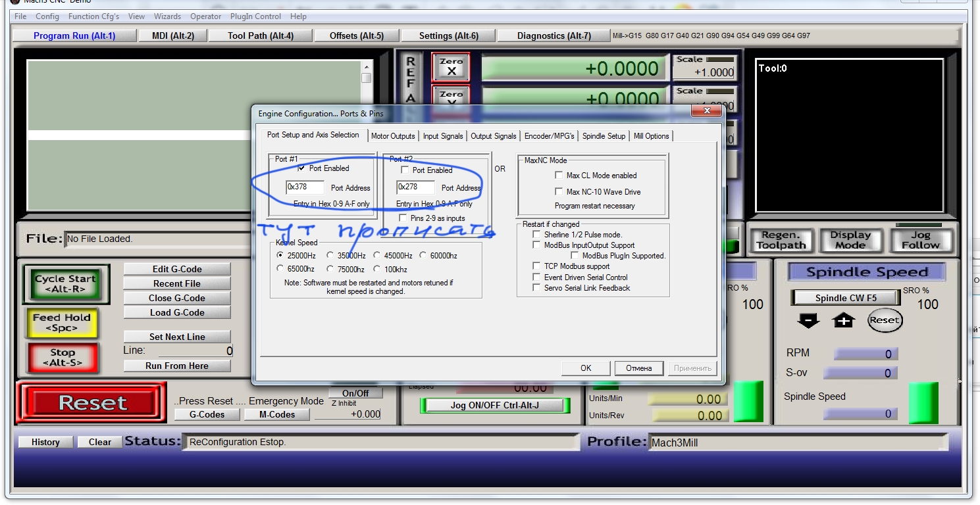Enable TCP Modbus support
This screenshot has width=980, height=505.
[x=537, y=266]
